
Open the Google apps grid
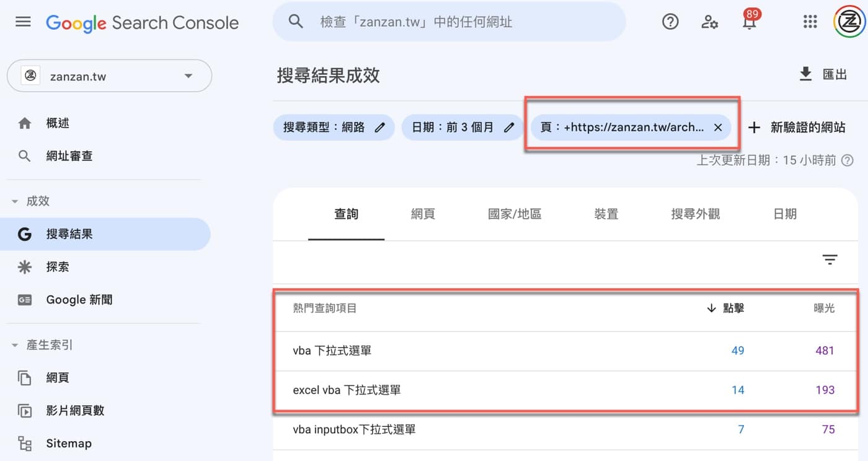pyautogui.click(x=810, y=22)
